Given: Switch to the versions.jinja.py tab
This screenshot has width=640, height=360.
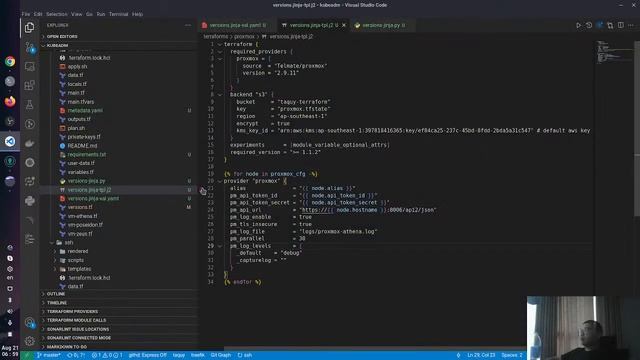Looking at the screenshot, I should pos(381,25).
